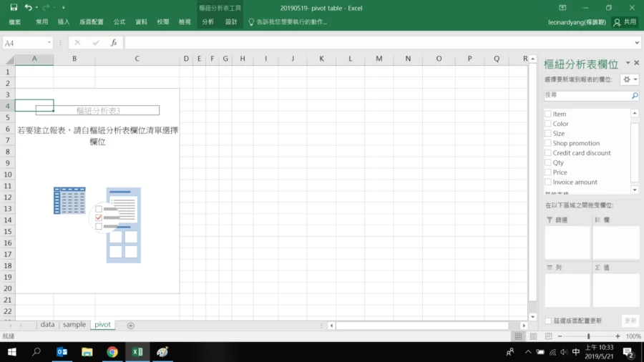
Task: Check the Item field checkbox
Action: pos(548,114)
